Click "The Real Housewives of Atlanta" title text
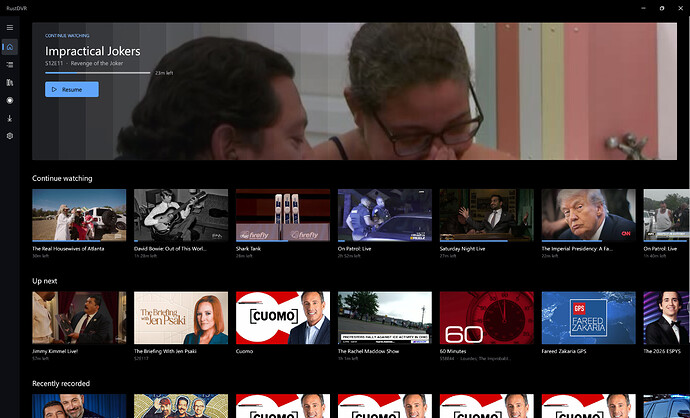The image size is (690, 418). point(68,249)
